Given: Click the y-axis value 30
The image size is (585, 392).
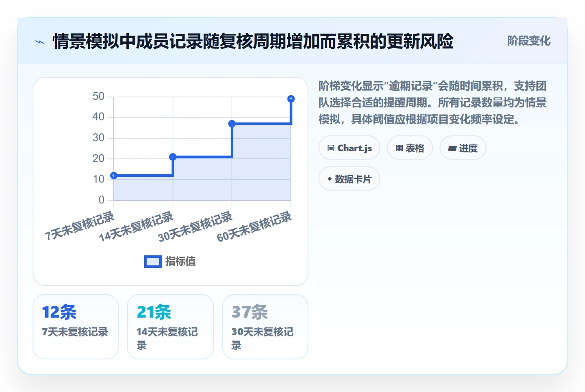Looking at the screenshot, I should [99, 138].
